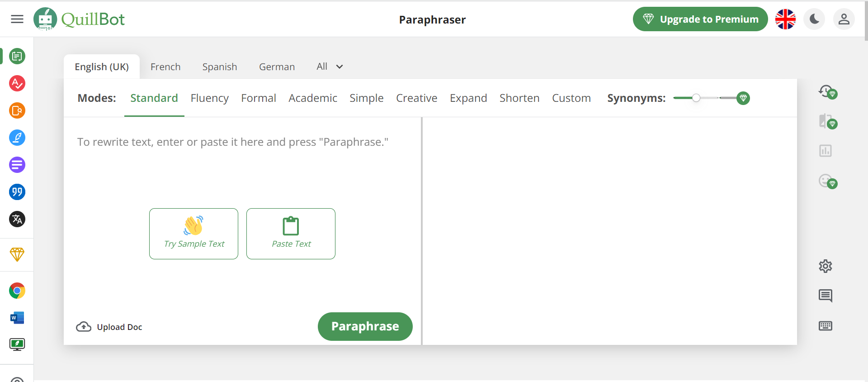Click the QuillBot for Chrome icon
This screenshot has height=382, width=868.
(x=17, y=291)
